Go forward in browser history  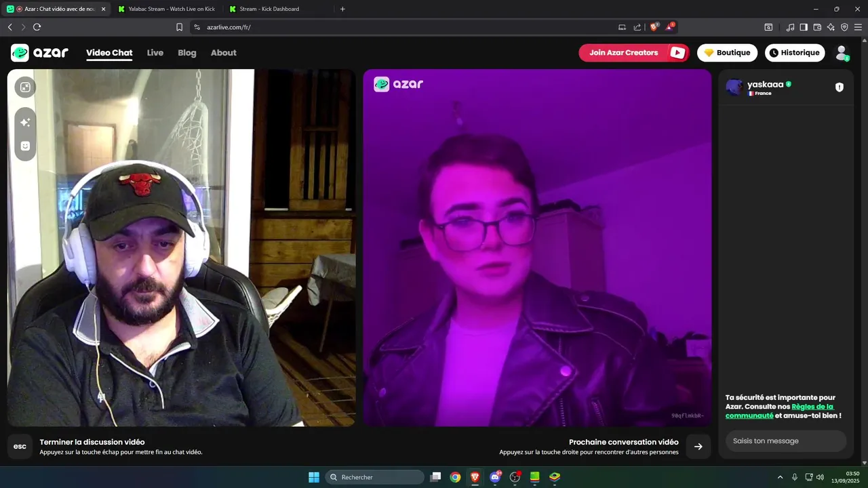tap(23, 27)
